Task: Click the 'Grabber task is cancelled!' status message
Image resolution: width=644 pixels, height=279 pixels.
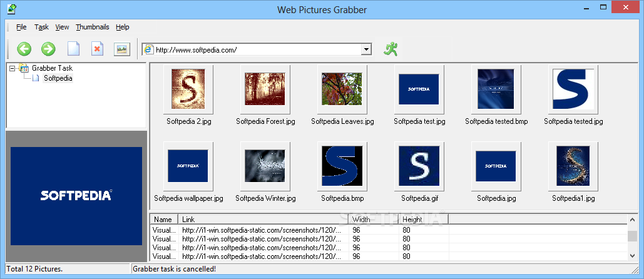Action: coord(175,269)
